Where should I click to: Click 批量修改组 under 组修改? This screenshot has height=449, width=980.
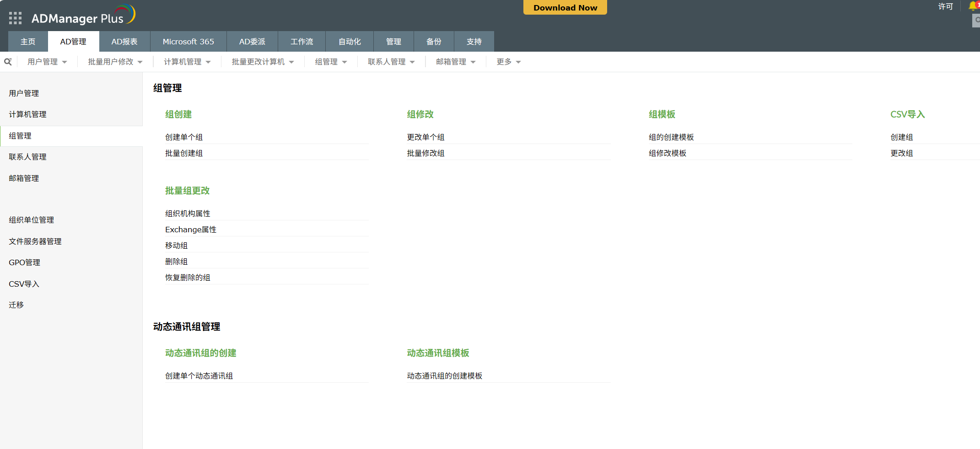tap(425, 153)
